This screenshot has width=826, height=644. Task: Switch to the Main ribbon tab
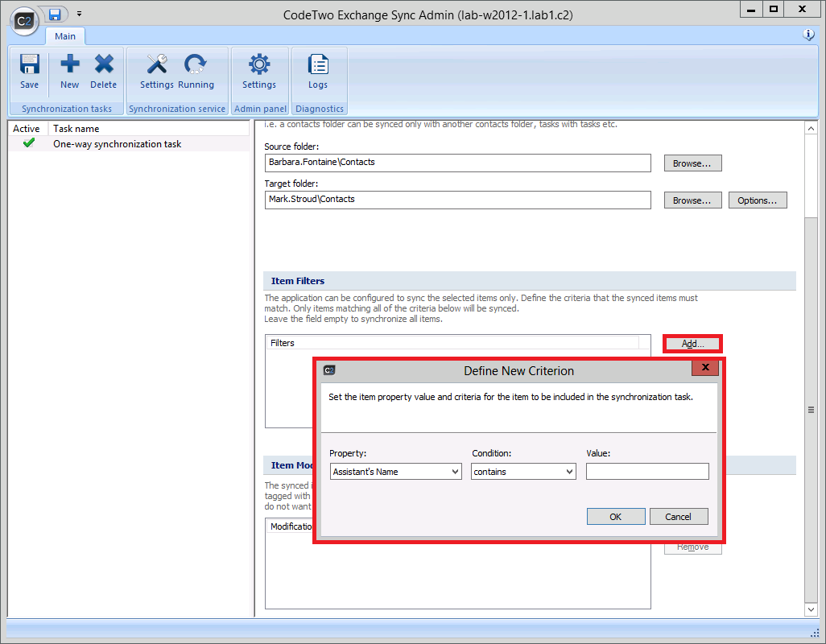click(65, 36)
